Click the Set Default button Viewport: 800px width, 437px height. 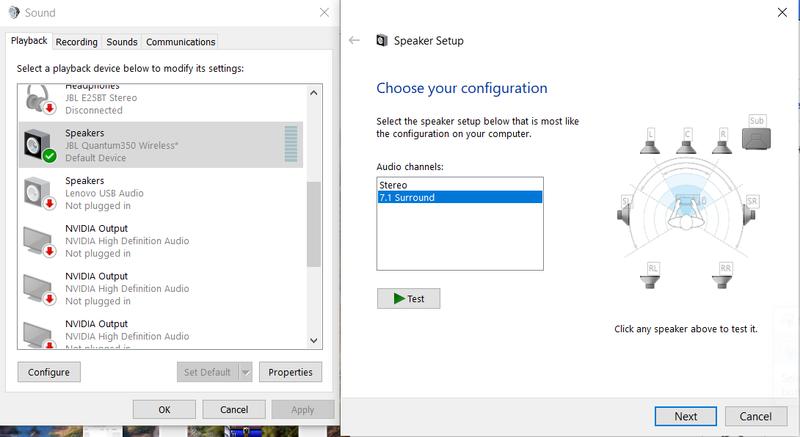(x=207, y=372)
